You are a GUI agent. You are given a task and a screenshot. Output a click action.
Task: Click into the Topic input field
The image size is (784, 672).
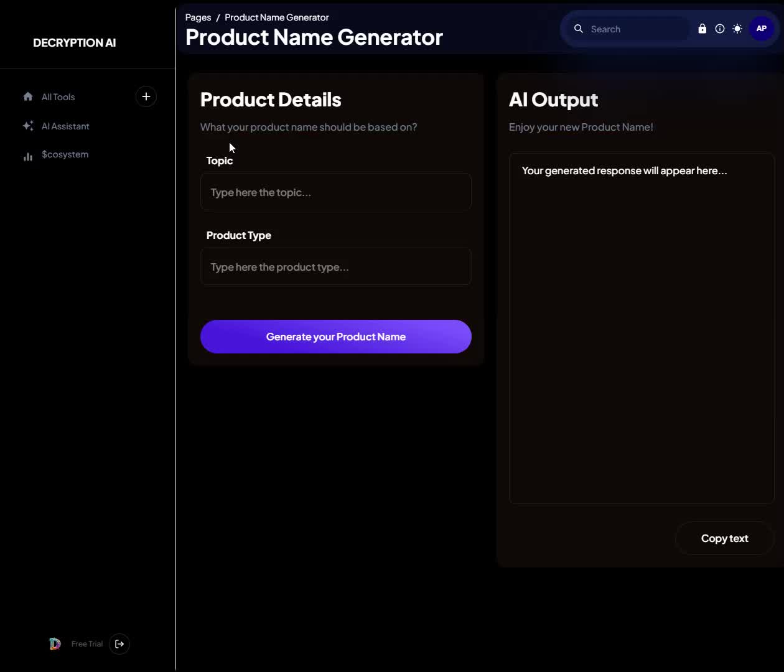pyautogui.click(x=336, y=192)
